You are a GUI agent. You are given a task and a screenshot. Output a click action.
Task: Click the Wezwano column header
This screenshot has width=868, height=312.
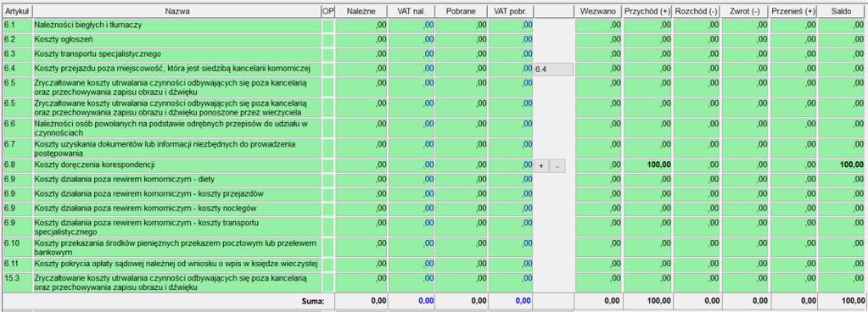[x=598, y=11]
